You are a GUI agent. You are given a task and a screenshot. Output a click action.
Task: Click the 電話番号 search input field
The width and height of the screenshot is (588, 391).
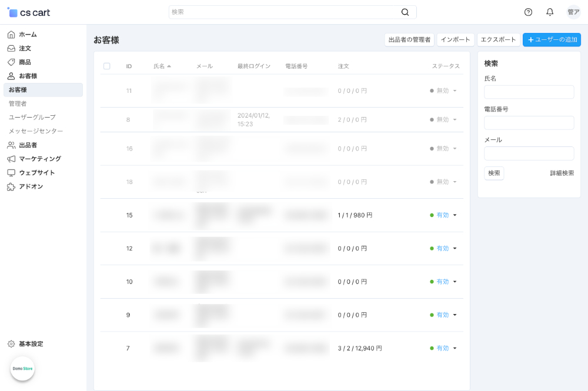tap(529, 123)
